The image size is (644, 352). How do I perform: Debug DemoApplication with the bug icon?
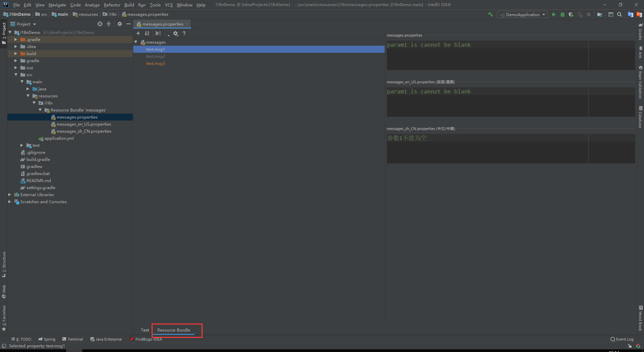(x=562, y=14)
